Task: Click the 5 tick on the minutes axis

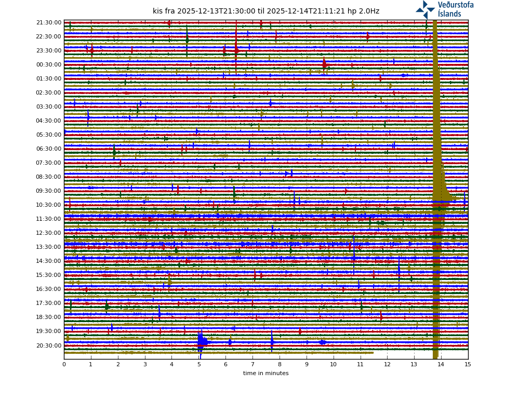Action: coord(198,364)
